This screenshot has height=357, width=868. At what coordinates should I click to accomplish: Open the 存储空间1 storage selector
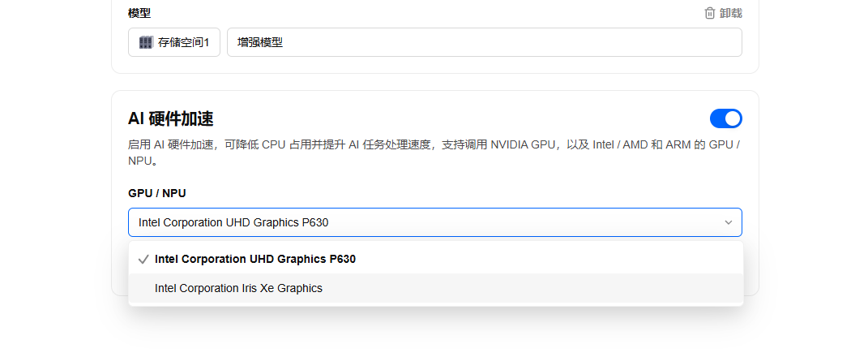(173, 42)
